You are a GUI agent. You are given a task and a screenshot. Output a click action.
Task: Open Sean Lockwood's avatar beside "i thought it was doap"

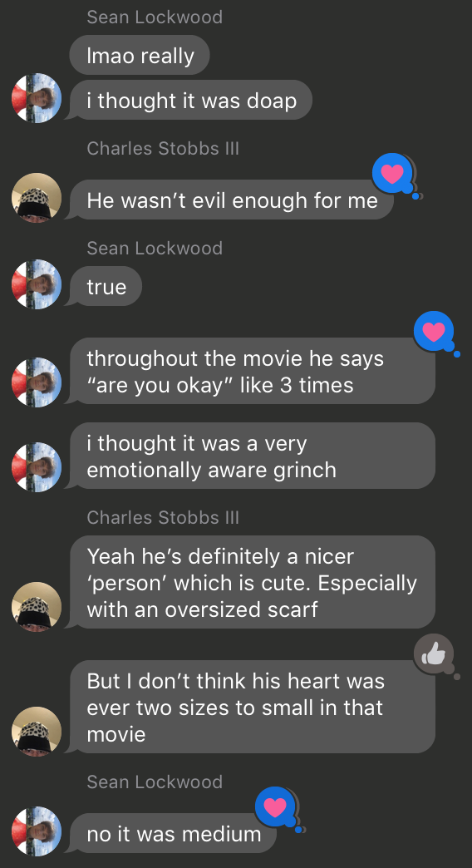[x=37, y=98]
